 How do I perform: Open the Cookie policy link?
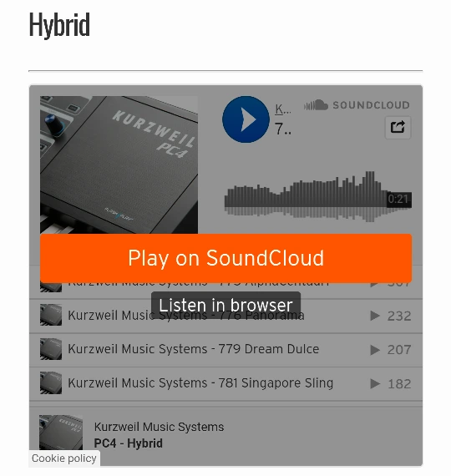(x=64, y=458)
